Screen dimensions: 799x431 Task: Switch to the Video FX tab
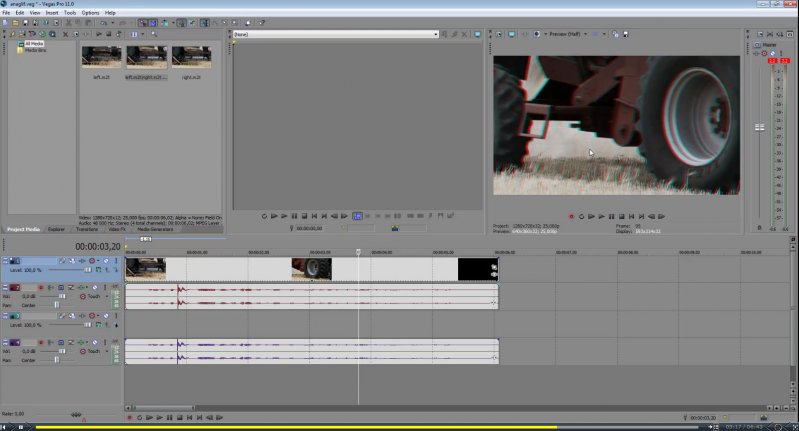(117, 229)
